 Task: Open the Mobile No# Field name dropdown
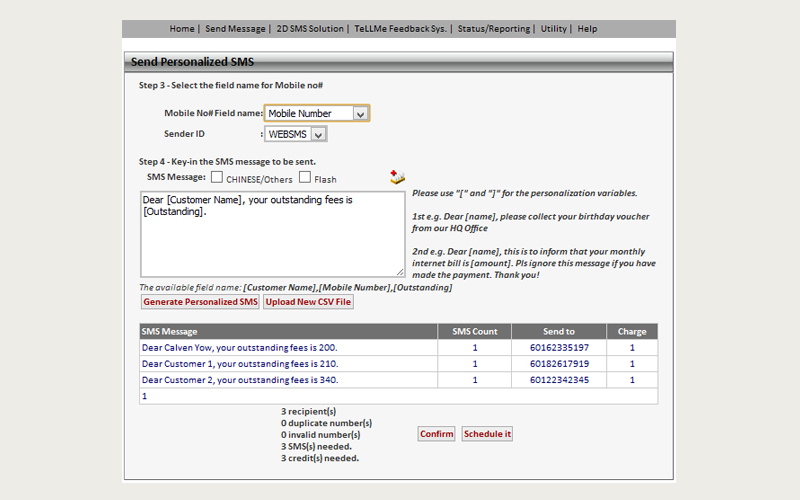tap(316, 114)
